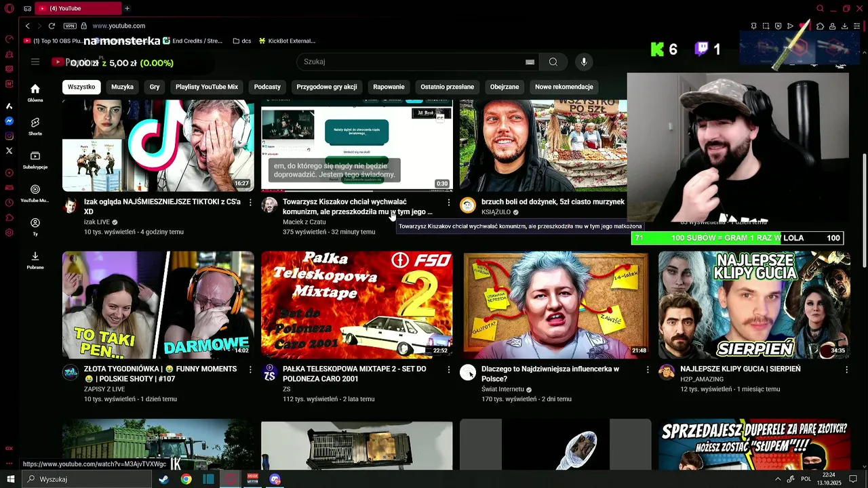Go back with the browser back arrow
This screenshot has height=488, width=868.
(27, 26)
